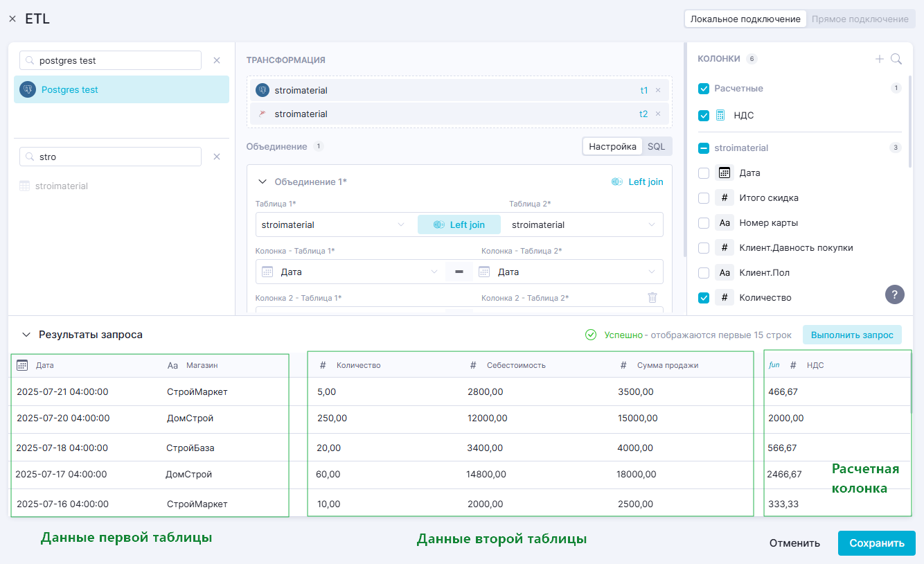This screenshot has height=564, width=924.
Task: Collapse the Объединение 1 section
Action: pos(263,182)
